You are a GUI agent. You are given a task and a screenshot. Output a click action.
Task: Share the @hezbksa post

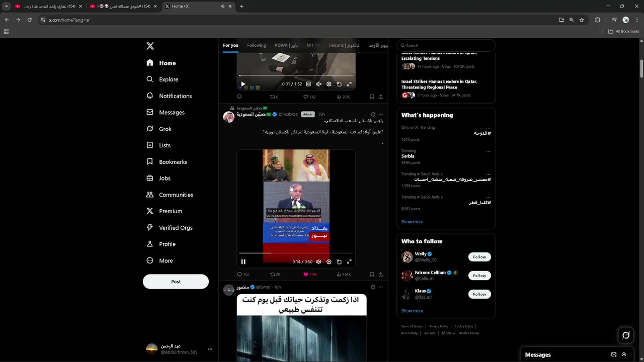coord(381,275)
